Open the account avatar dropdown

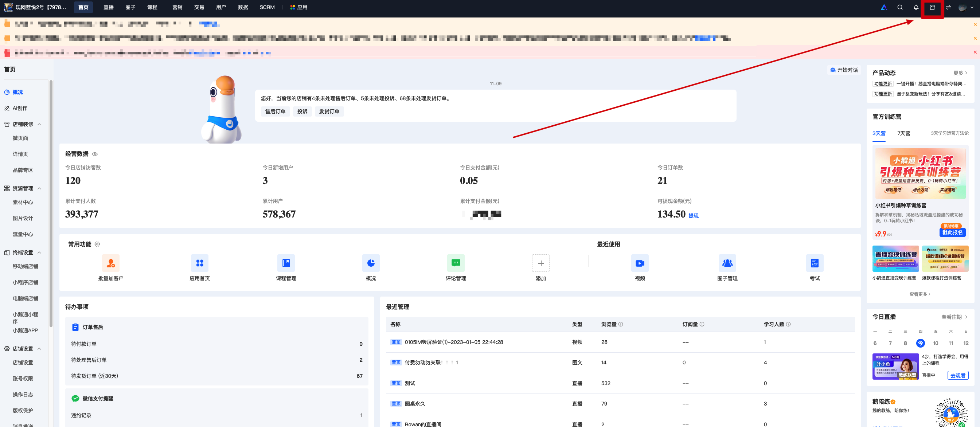point(965,7)
